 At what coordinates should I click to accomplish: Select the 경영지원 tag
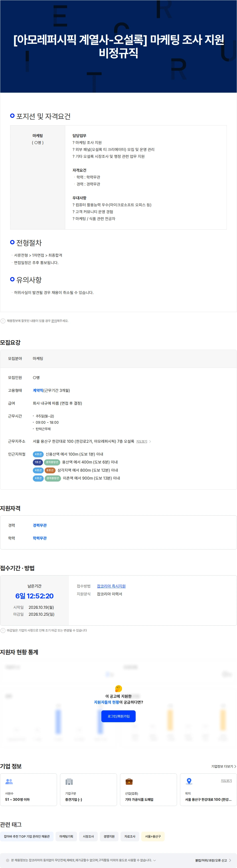(x=109, y=836)
